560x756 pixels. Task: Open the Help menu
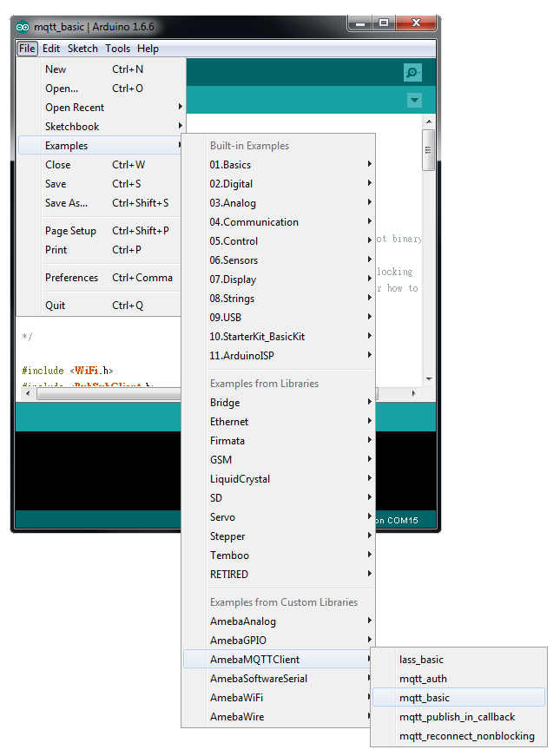point(148,49)
